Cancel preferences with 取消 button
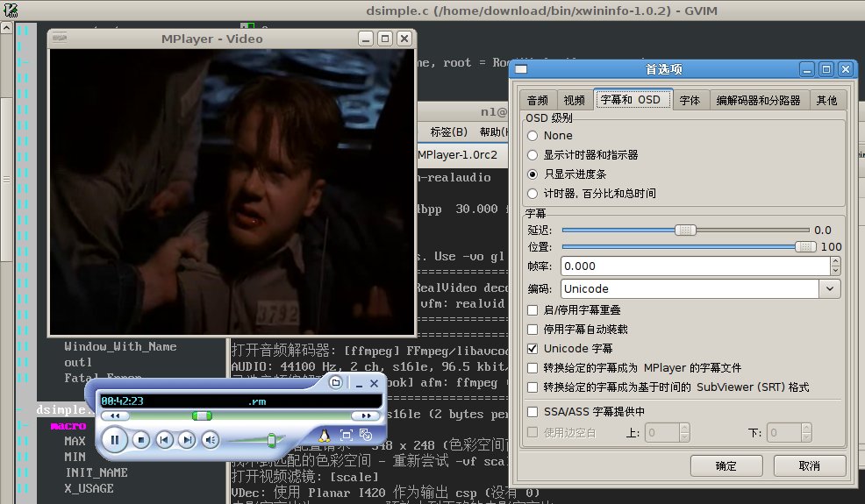Screen dimensions: 865x504 click(810, 466)
